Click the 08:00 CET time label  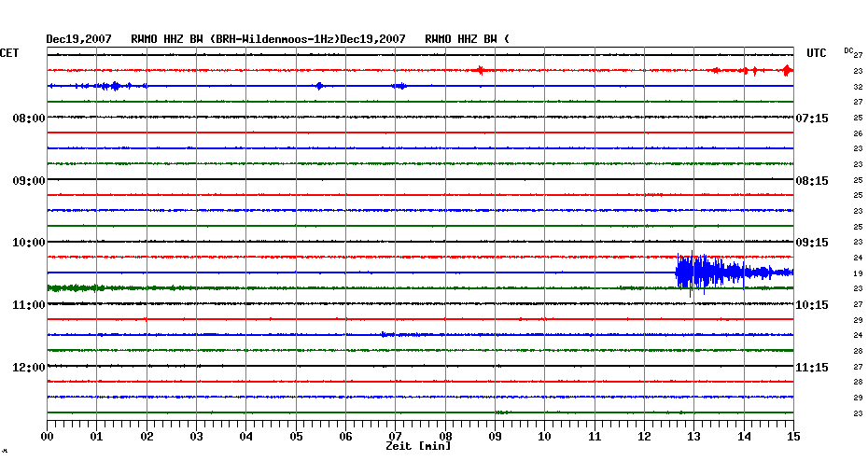click(29, 119)
